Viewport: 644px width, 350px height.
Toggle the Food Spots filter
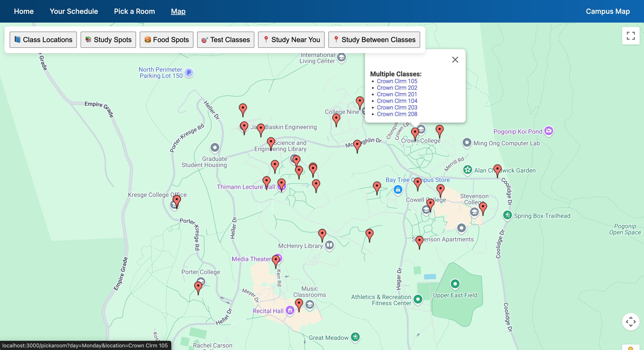click(166, 39)
